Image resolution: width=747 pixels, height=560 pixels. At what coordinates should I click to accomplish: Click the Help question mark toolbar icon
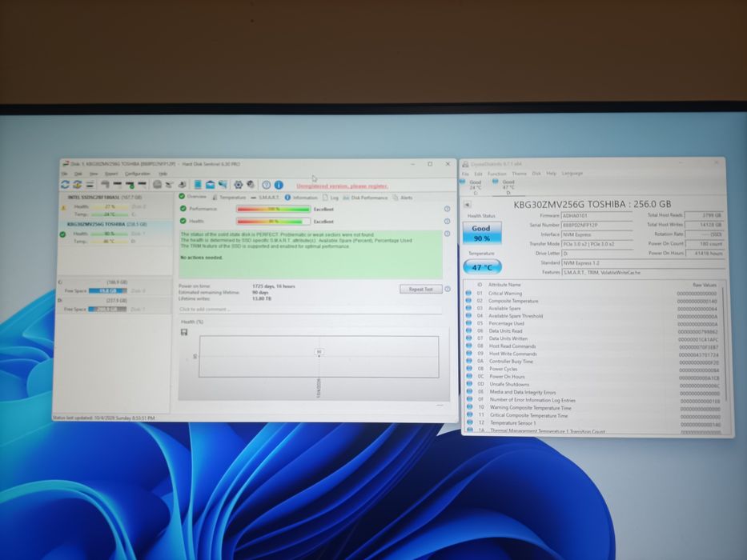point(267,185)
